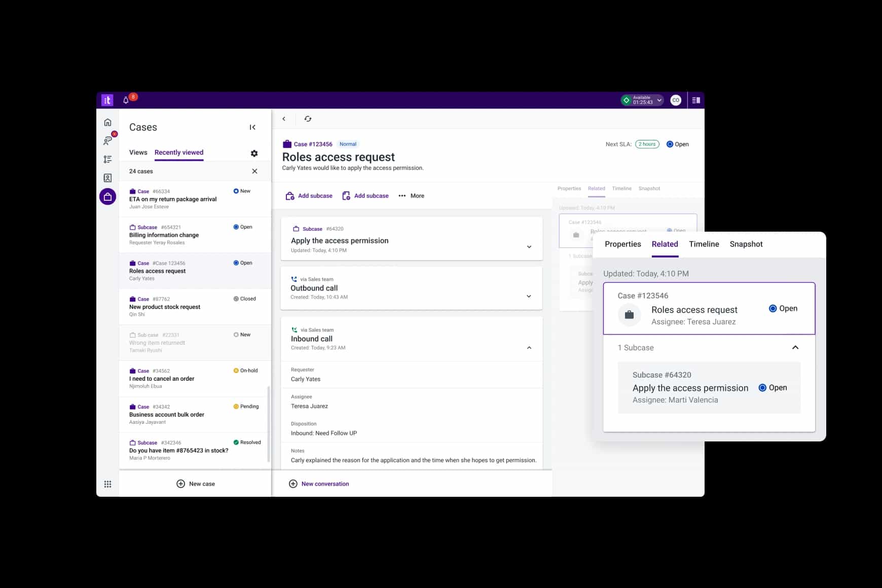Open the More options menu

[x=411, y=196]
